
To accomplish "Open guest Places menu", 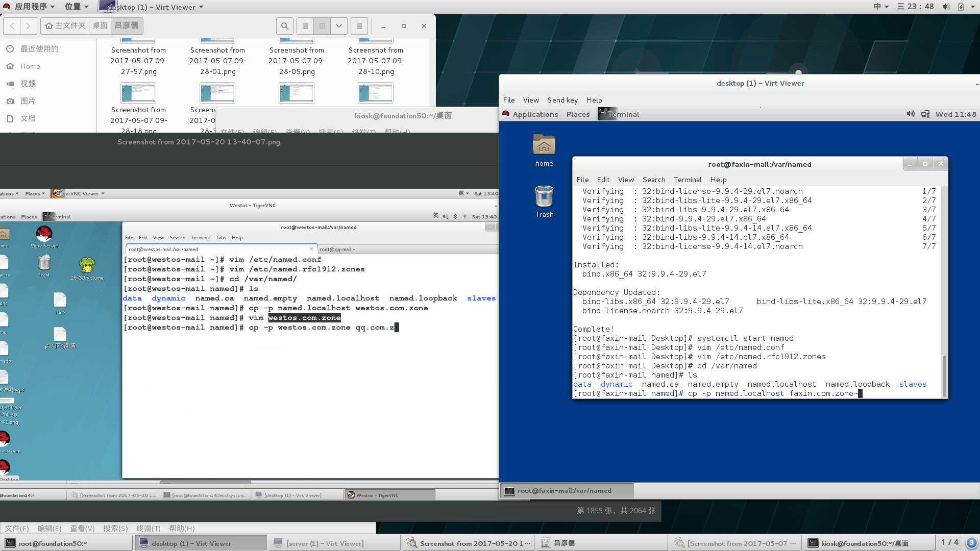I will 578,114.
